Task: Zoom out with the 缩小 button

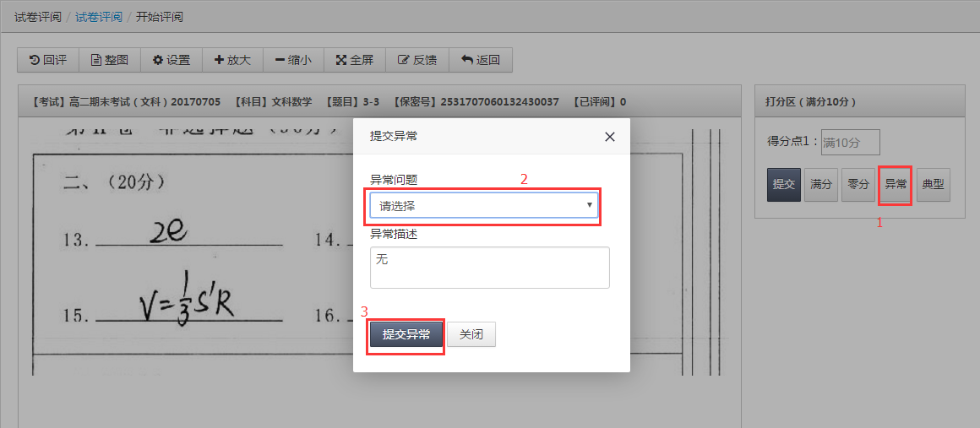Action: 294,61
